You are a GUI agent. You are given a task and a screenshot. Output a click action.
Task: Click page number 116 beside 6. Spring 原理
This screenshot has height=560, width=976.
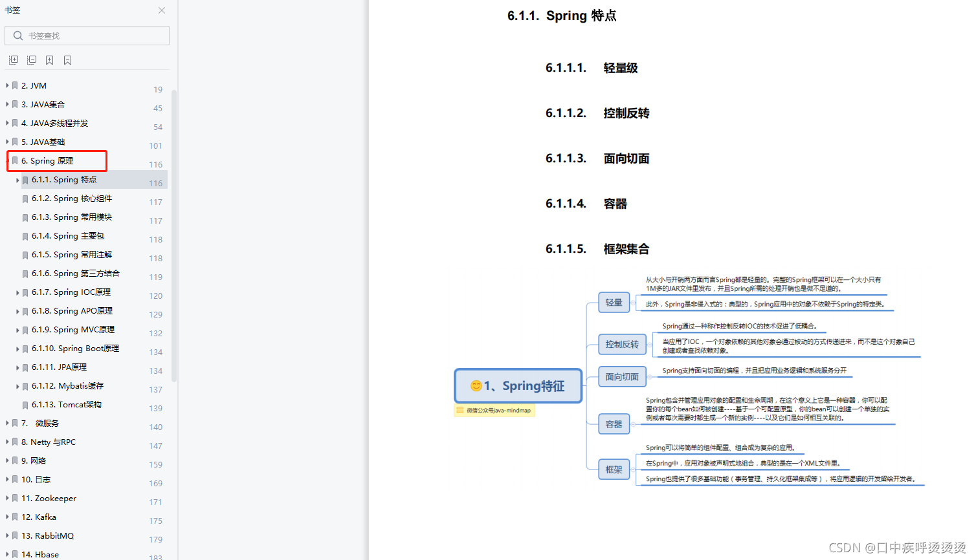click(x=156, y=165)
